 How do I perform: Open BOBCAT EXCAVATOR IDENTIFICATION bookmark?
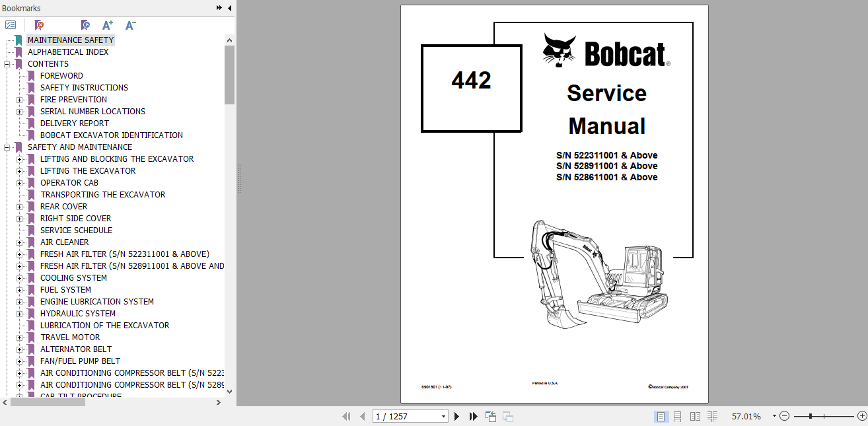(x=112, y=135)
